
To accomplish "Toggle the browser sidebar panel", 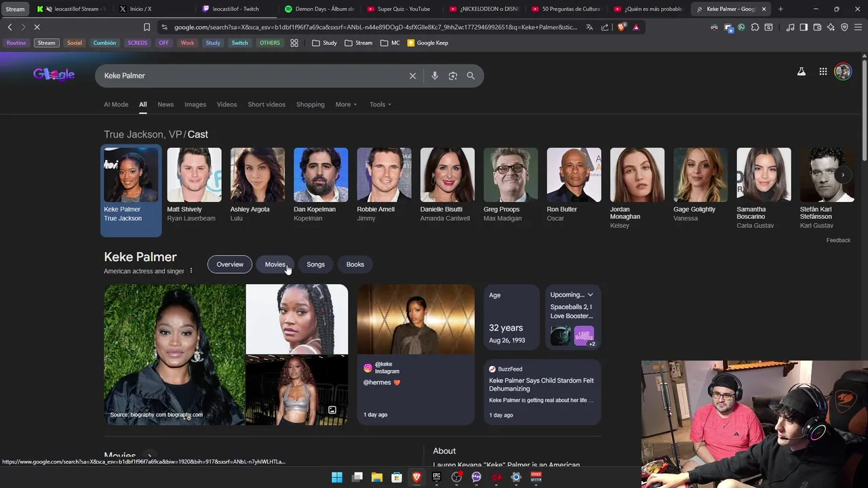I will coord(804,27).
